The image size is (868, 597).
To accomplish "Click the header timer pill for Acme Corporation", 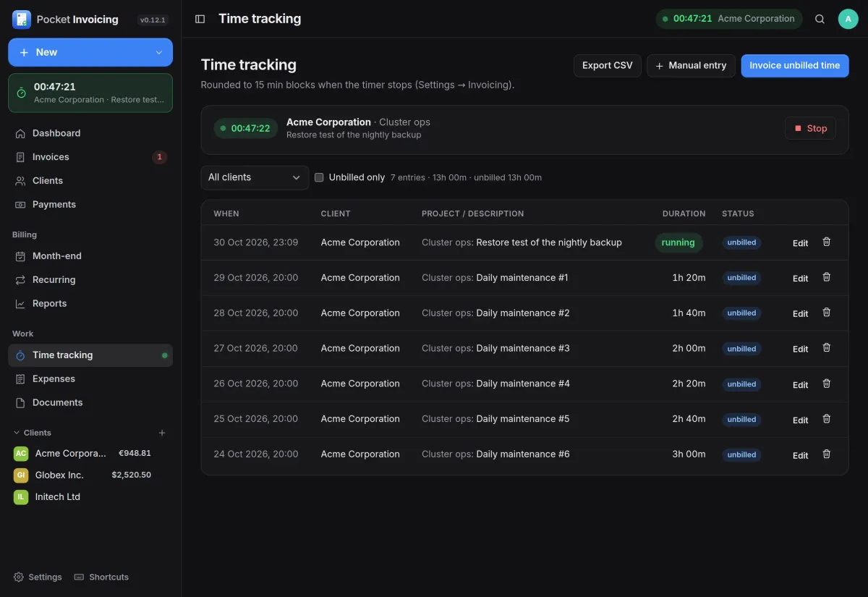I will coord(729,19).
